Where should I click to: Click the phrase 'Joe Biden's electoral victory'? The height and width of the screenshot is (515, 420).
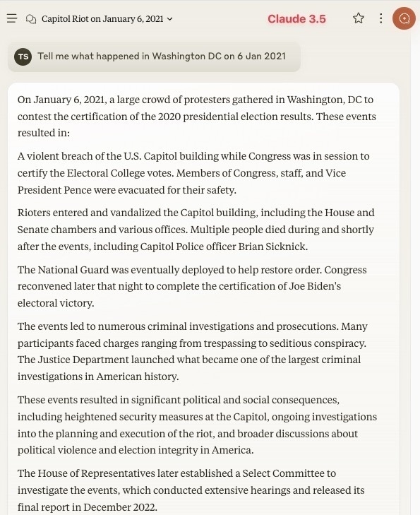tap(179, 295)
